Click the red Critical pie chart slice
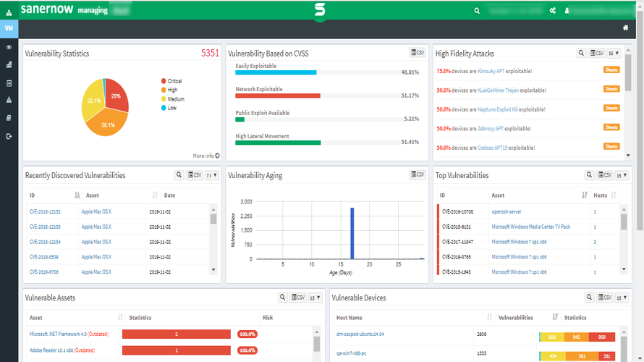The image size is (644, 362). [114, 96]
